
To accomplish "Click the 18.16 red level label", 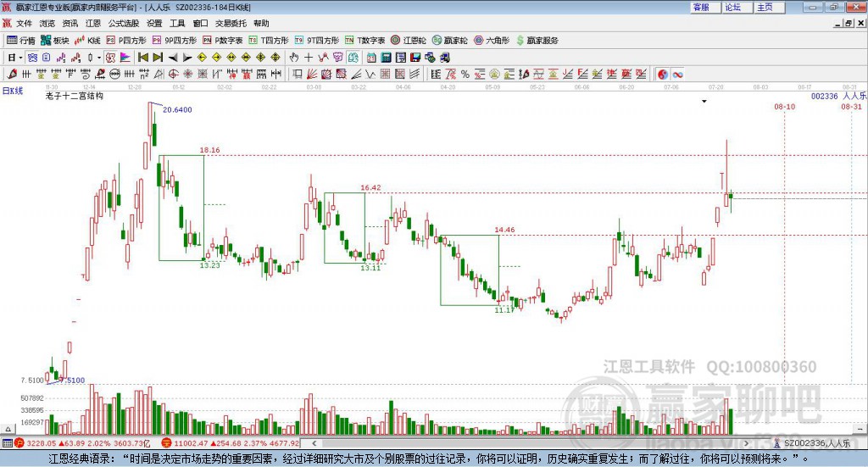I will [x=210, y=150].
